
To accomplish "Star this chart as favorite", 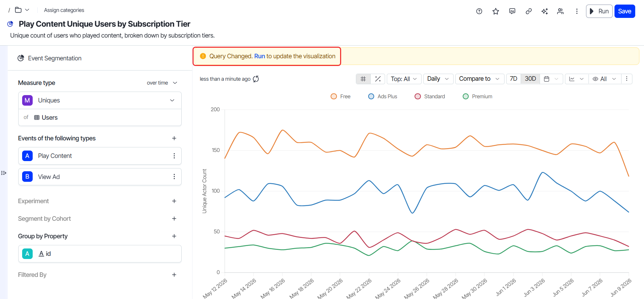I will pos(496,11).
